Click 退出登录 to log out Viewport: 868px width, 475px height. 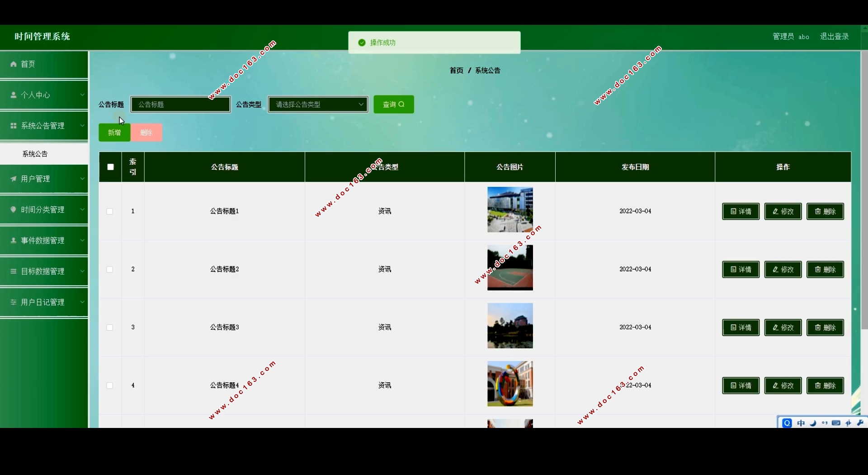pos(835,36)
